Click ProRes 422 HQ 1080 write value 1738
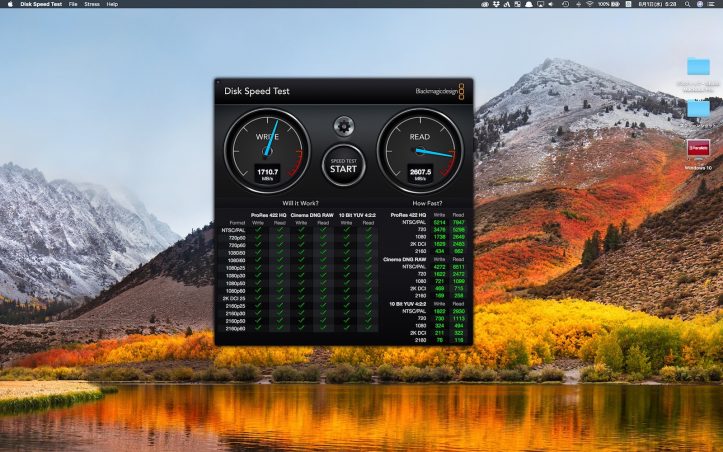Screen dimensions: 723x452 (439, 237)
